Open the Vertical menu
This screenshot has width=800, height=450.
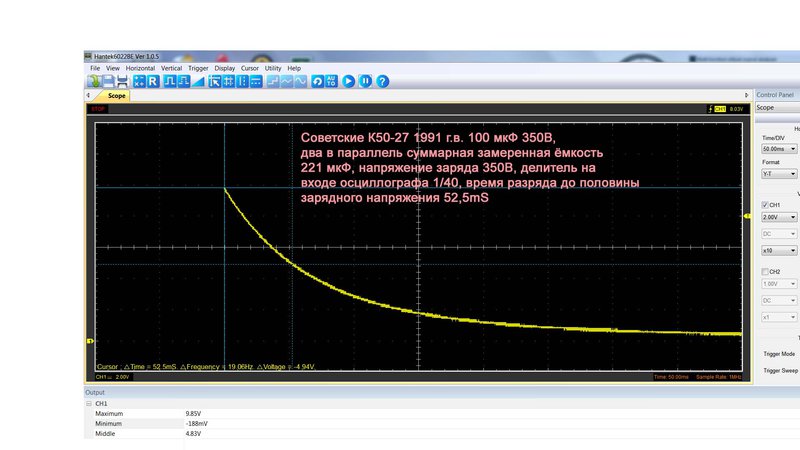click(x=171, y=68)
